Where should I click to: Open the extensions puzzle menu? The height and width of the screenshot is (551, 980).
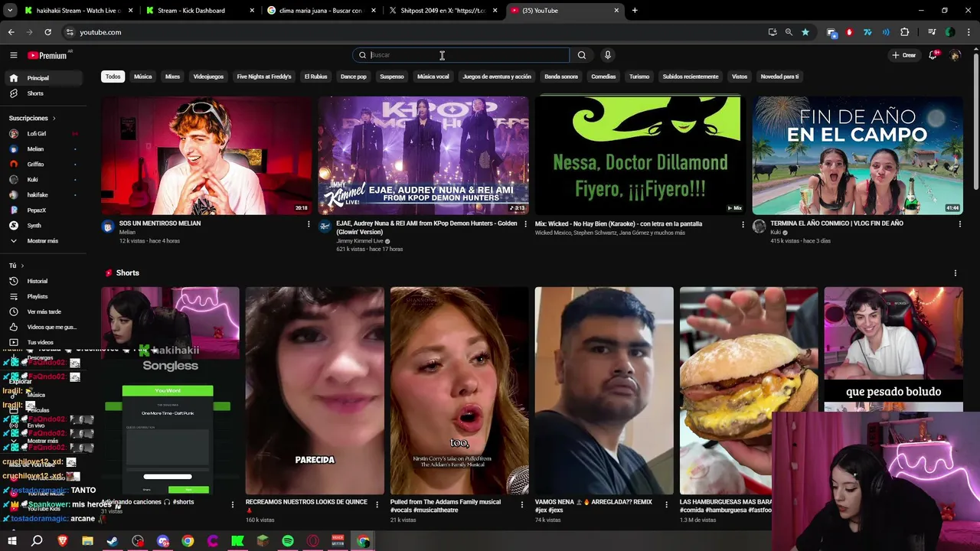pyautogui.click(x=905, y=32)
